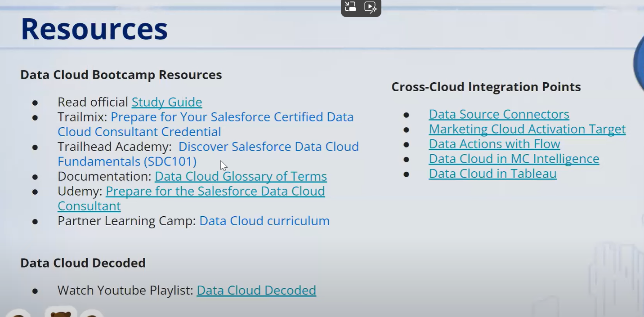This screenshot has height=317, width=644.
Task: Open Partner Learning Camp Data Cloud curriculum link
Action: pos(264,221)
